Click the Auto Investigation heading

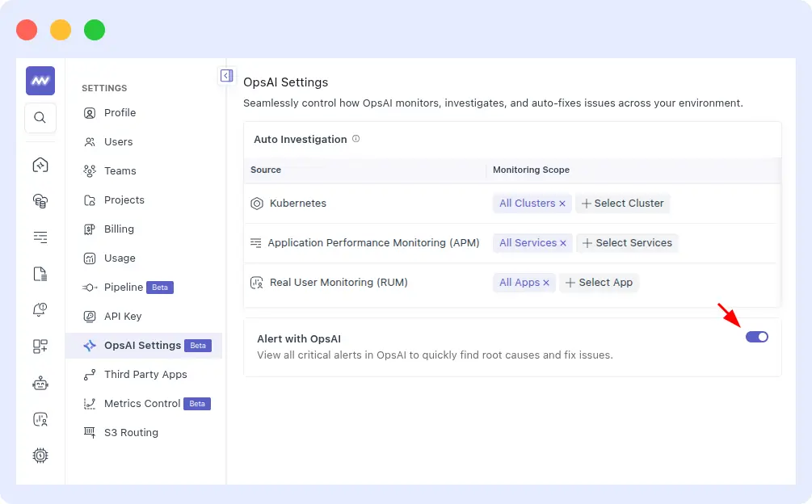click(x=301, y=139)
